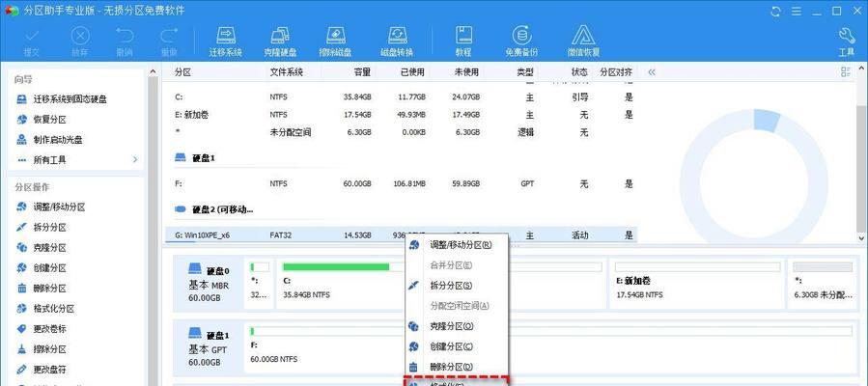This screenshot has height=386, width=868.
Task: Select the small *: 32… partition block
Action: point(260,285)
